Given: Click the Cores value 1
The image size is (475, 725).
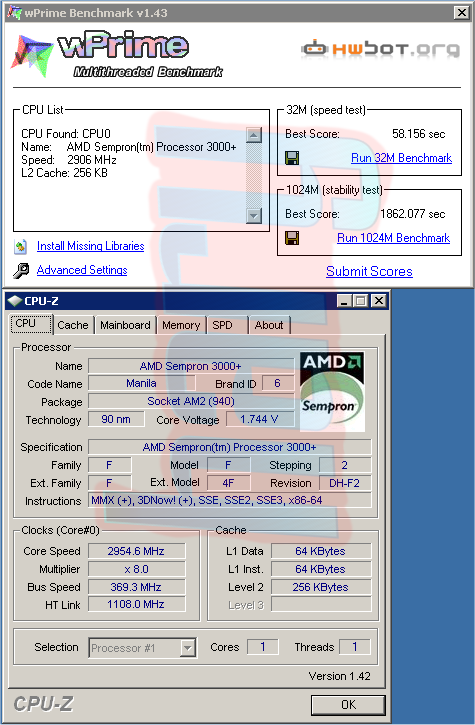Looking at the screenshot, I should pos(263,647).
